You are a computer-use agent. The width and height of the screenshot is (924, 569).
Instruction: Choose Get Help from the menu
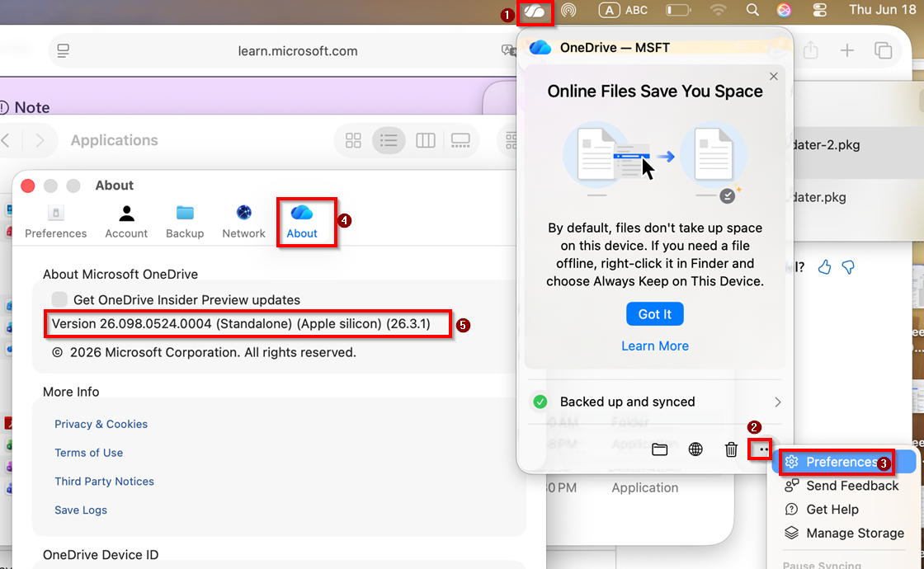click(x=844, y=509)
